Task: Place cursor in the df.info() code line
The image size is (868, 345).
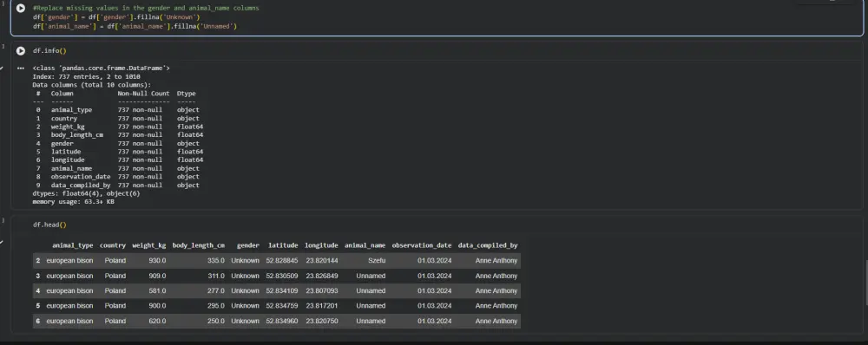Action: 49,51
